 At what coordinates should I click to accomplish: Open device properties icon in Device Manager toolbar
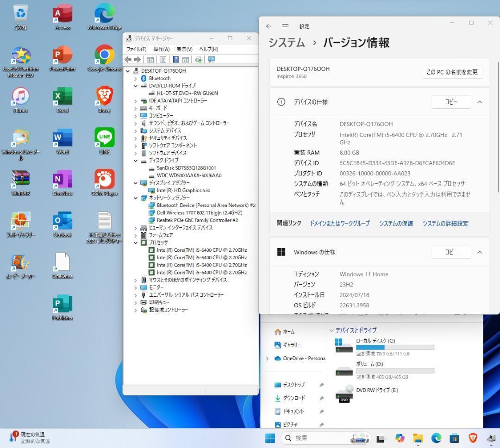[x=163, y=59]
